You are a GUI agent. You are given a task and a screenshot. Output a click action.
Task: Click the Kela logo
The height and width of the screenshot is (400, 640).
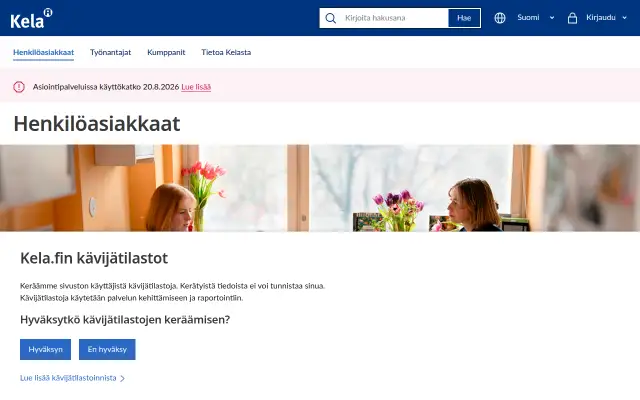pyautogui.click(x=31, y=18)
